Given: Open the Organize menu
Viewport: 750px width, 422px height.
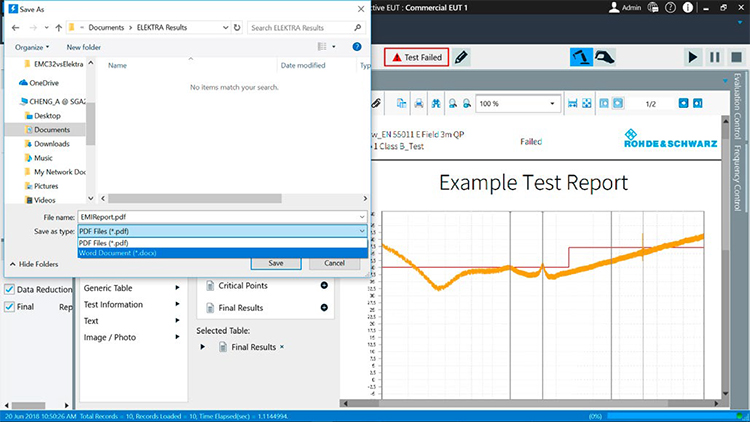Looking at the screenshot, I should pos(31,47).
